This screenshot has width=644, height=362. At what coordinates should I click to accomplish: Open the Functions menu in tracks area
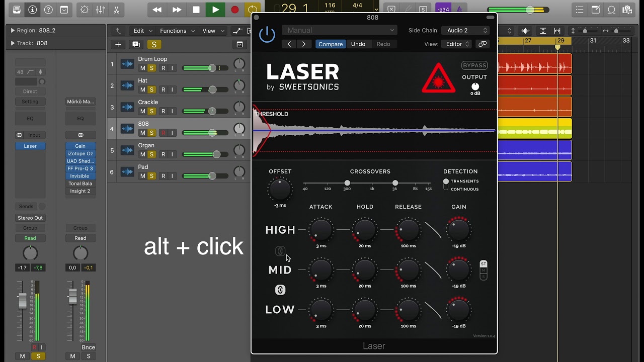(x=177, y=31)
